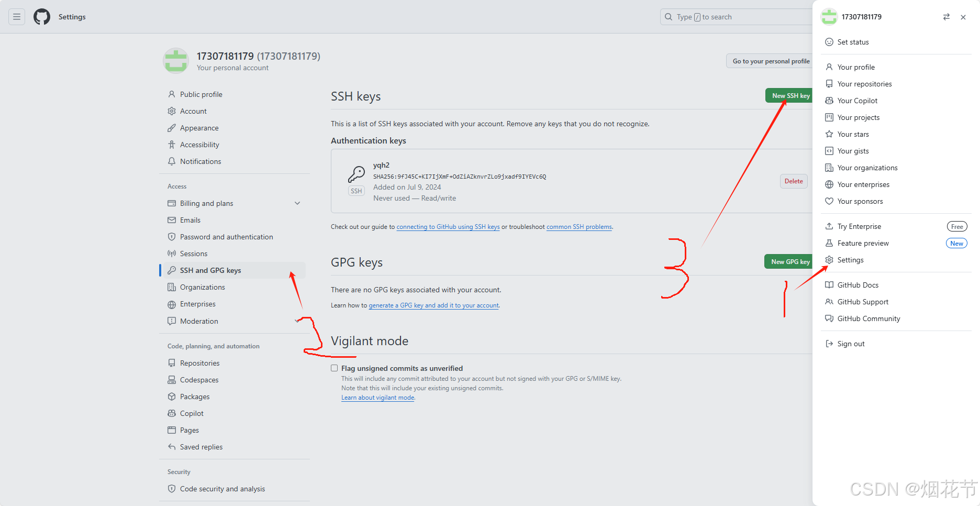Open Codespaces settings

pyautogui.click(x=235, y=380)
